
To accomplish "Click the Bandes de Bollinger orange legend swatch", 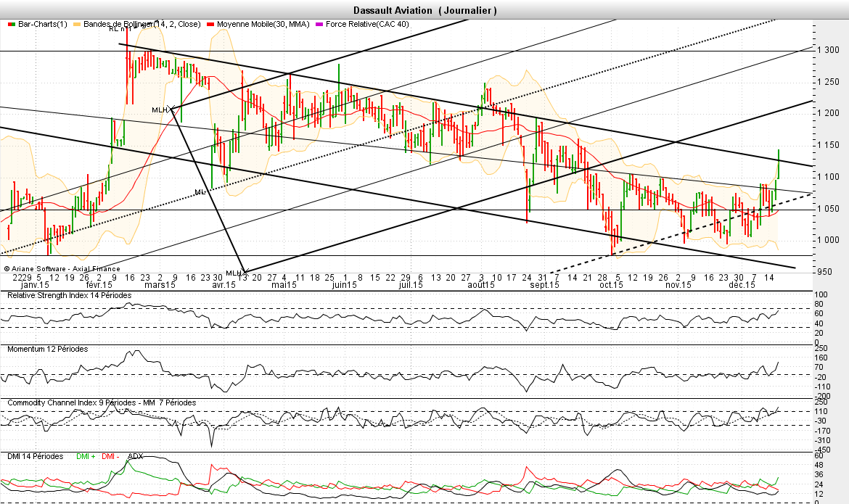I will (x=76, y=25).
